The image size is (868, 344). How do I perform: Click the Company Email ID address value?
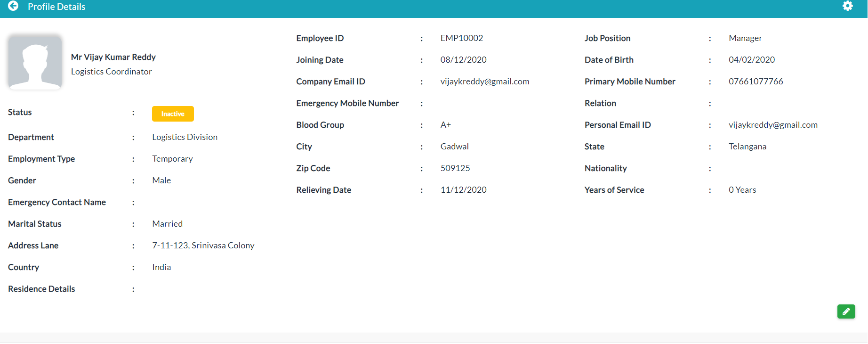coord(485,82)
